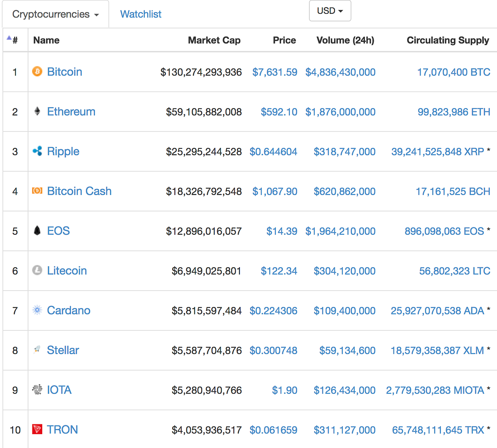The image size is (497, 448).
Task: Click the EOS logo icon
Action: (x=37, y=231)
